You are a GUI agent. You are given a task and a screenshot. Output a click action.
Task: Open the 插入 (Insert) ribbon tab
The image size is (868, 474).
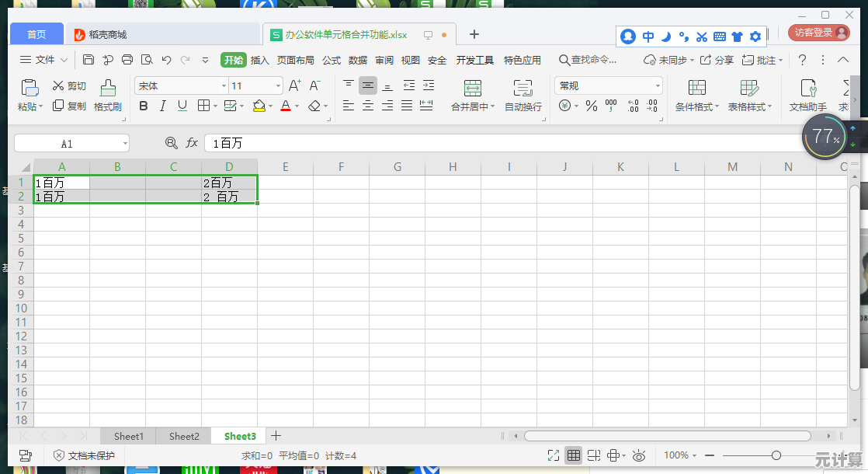pos(259,60)
